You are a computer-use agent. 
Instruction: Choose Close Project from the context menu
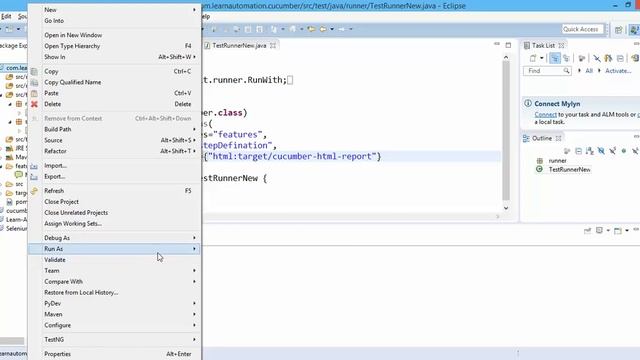click(x=114, y=202)
